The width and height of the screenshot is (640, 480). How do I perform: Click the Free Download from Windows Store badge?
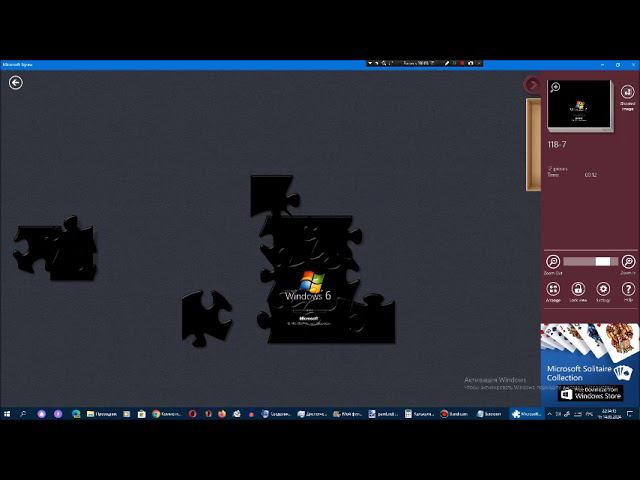click(591, 393)
